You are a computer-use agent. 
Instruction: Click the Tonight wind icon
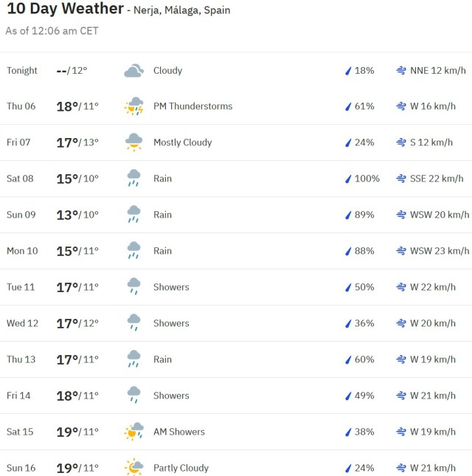401,71
